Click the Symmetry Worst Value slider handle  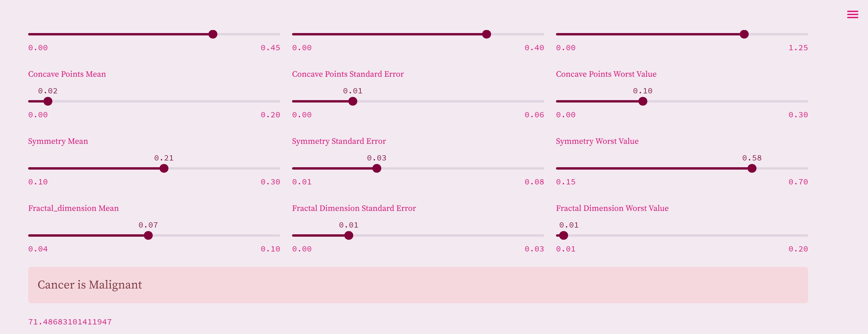point(752,168)
